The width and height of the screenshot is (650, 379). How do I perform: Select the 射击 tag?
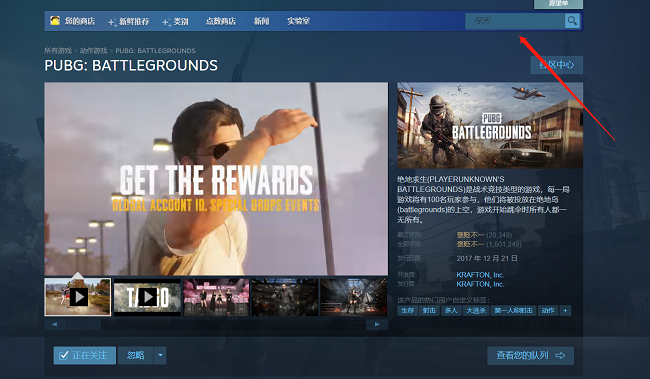click(x=429, y=310)
